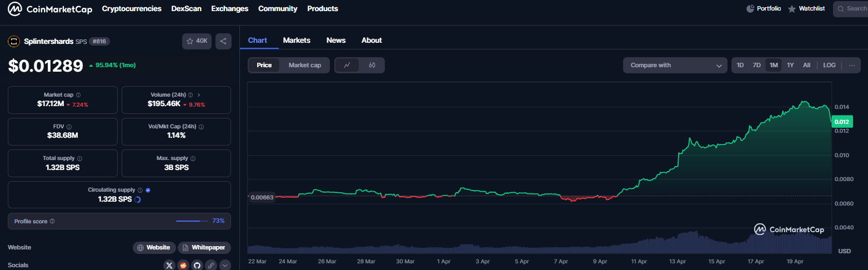This screenshot has width=868, height=270.
Task: Click the 13 Apr date axis label
Action: (x=678, y=261)
